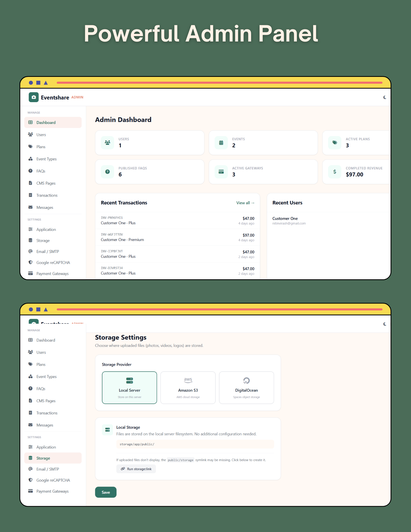The width and height of the screenshot is (411, 532).
Task: Open Plans in lower window sidebar
Action: (53, 364)
